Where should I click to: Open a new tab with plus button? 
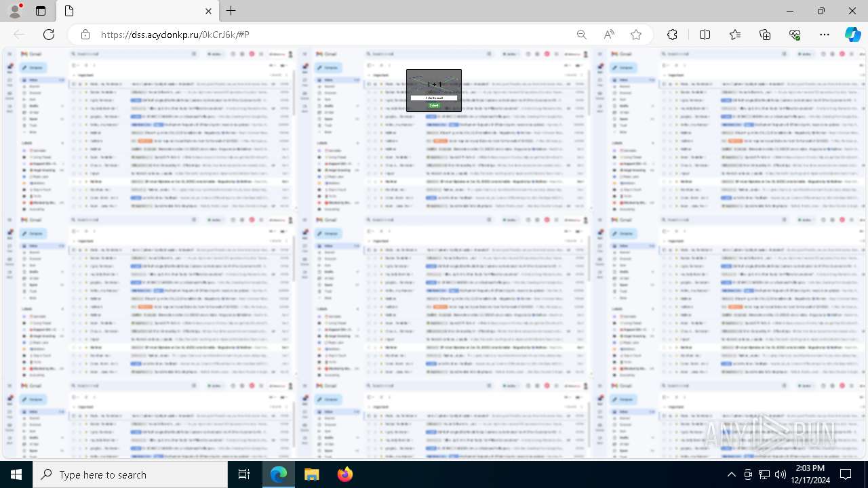[231, 11]
